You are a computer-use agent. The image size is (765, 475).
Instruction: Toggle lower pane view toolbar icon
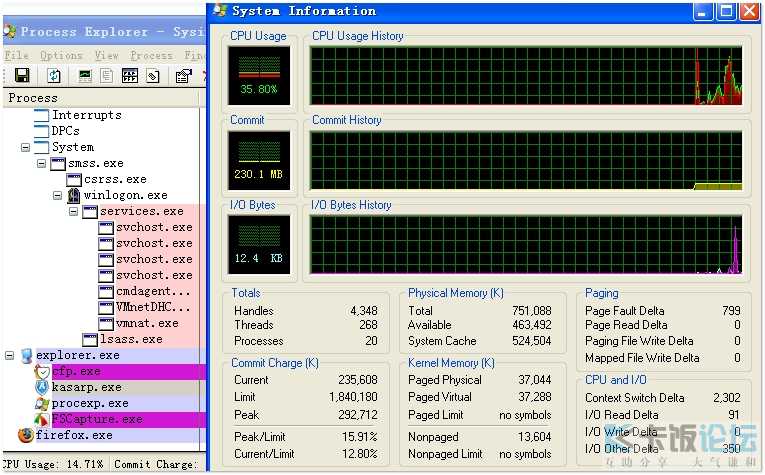[130, 76]
